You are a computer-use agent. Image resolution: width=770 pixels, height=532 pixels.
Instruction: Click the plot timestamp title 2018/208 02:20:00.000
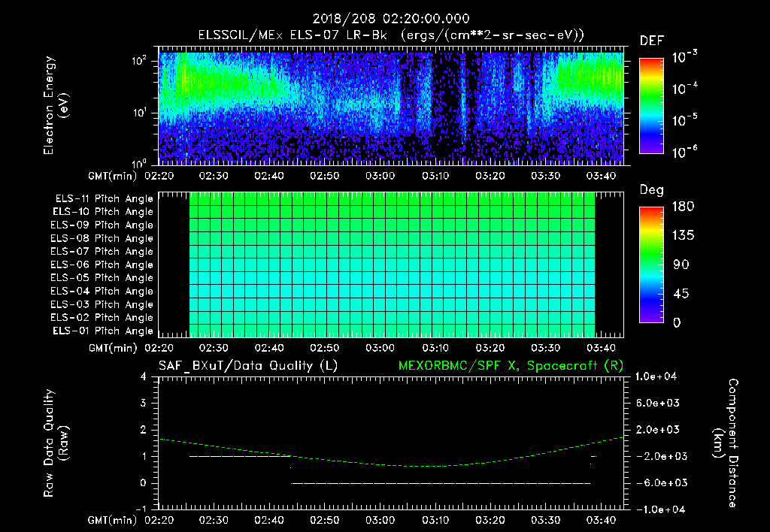tap(391, 19)
